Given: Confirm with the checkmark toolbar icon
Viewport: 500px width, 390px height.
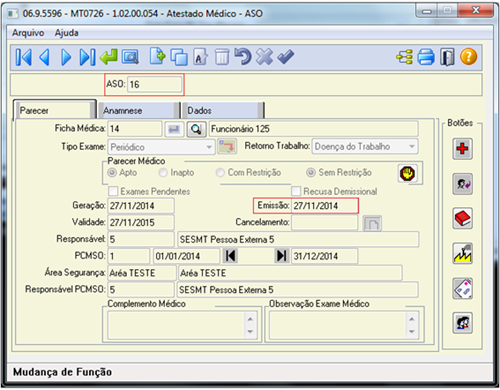Looking at the screenshot, I should pyautogui.click(x=286, y=57).
